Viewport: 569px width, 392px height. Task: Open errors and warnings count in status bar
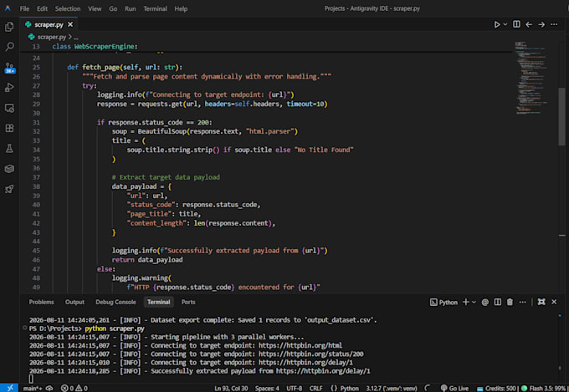74,388
